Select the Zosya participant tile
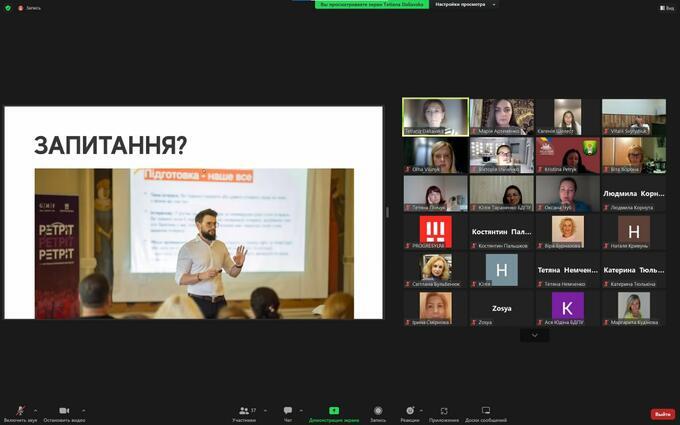 (501, 308)
